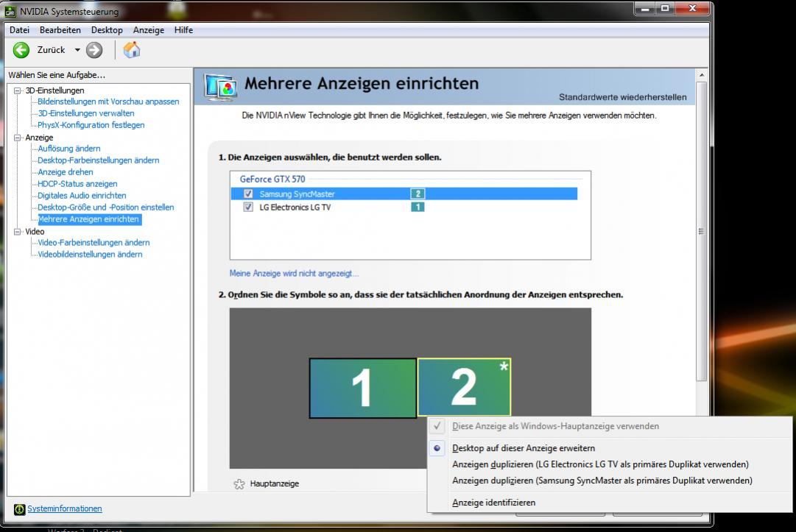Screen dimensions: 796x532
Task: Choose duplicate with Samsung SyncMaster as primary
Action: (602, 480)
